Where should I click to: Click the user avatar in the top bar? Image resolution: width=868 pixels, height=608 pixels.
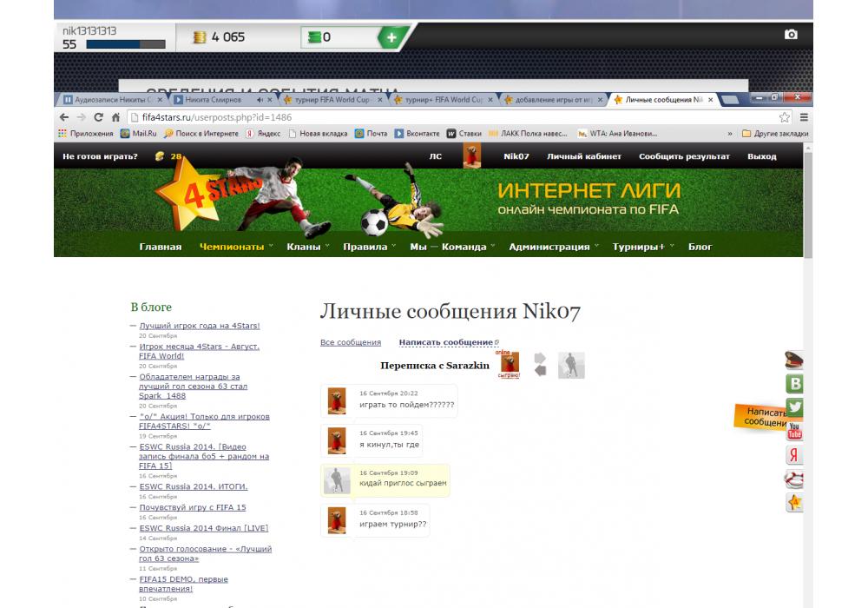[471, 155]
